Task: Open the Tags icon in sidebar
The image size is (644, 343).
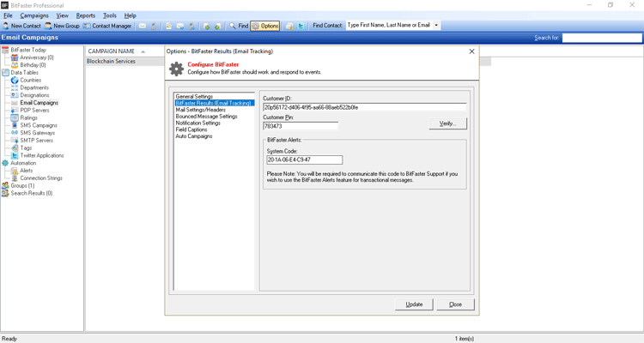Action: click(x=15, y=147)
